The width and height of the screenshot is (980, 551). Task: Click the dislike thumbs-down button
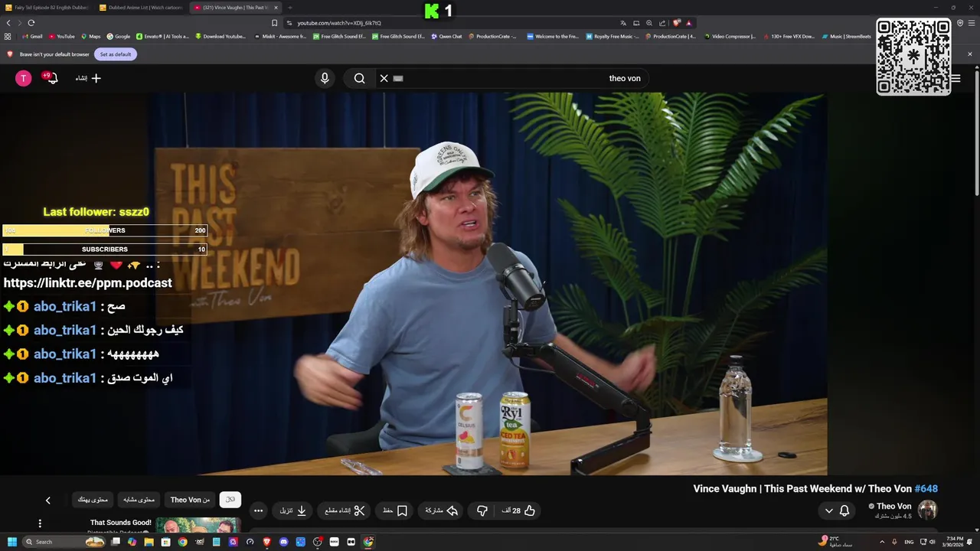482,510
